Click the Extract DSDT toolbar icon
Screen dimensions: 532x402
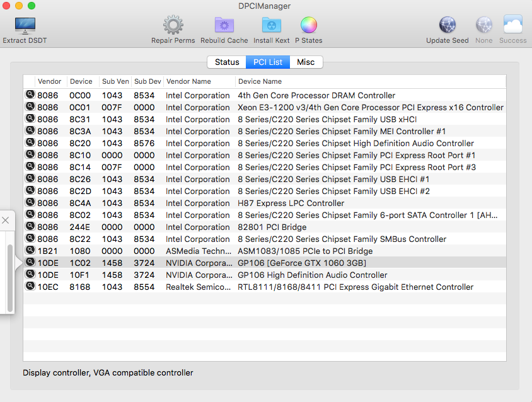25,26
